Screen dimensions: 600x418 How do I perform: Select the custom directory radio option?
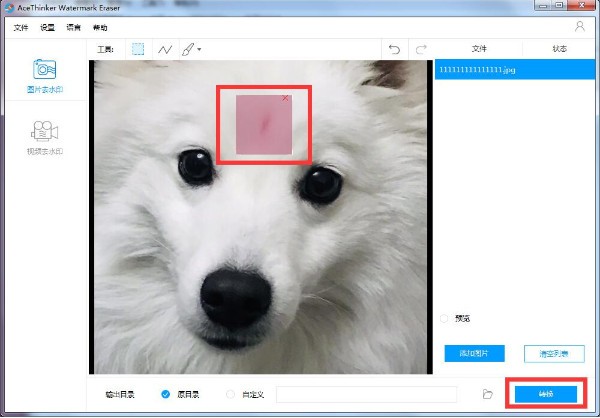point(230,394)
